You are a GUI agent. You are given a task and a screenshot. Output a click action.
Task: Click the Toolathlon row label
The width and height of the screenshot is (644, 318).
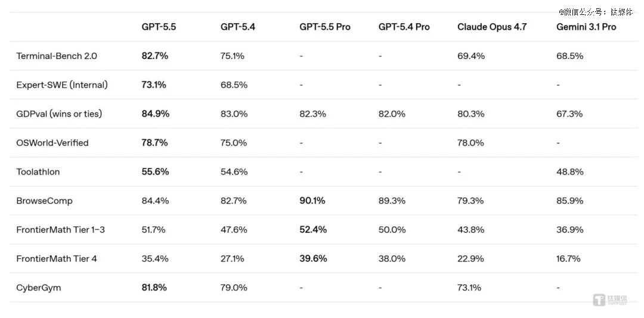coord(38,172)
